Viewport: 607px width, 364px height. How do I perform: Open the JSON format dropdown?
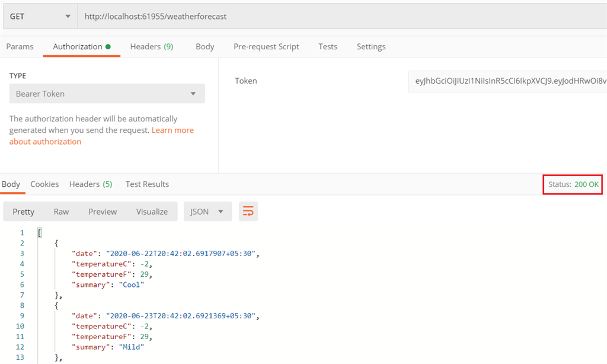(x=207, y=212)
